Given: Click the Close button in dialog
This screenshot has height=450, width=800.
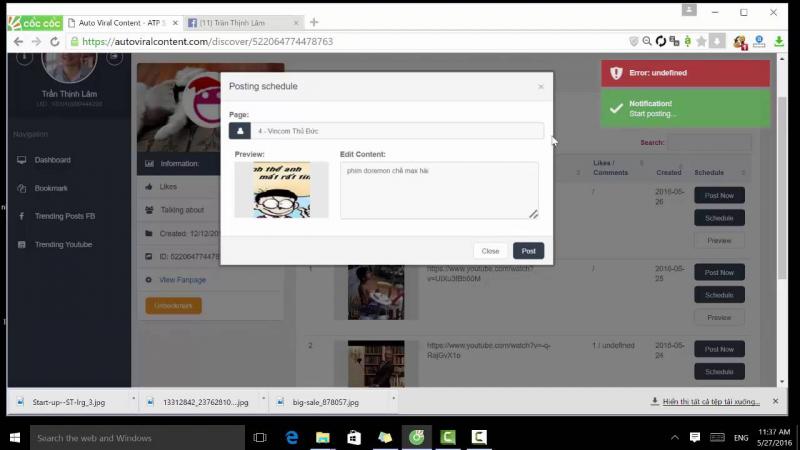Looking at the screenshot, I should [x=490, y=251].
